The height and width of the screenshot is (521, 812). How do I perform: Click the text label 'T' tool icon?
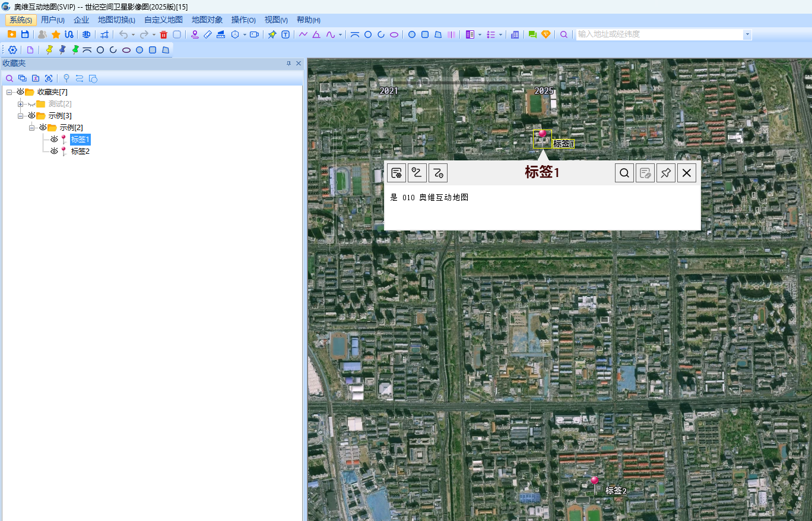(286, 34)
